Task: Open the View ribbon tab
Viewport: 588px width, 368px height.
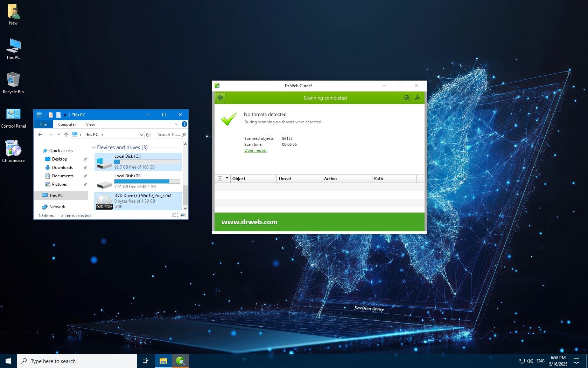Action: [90, 124]
